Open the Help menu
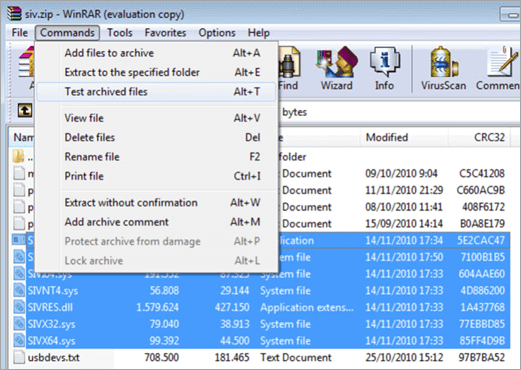The image size is (521, 370). [x=259, y=33]
